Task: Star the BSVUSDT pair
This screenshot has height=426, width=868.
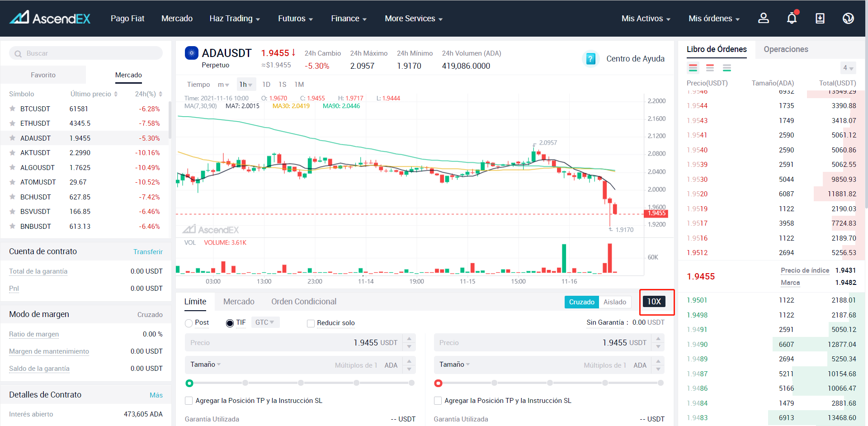Action: [x=13, y=211]
